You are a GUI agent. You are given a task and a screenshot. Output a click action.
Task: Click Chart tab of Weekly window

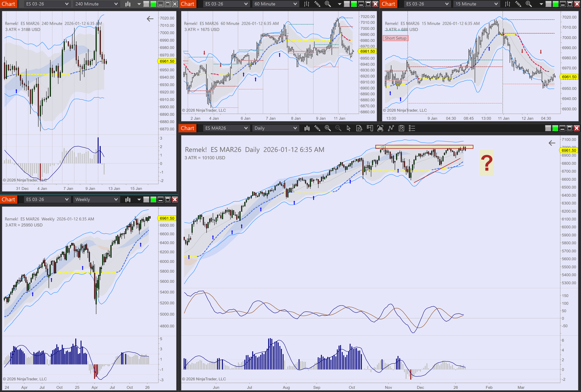point(9,199)
